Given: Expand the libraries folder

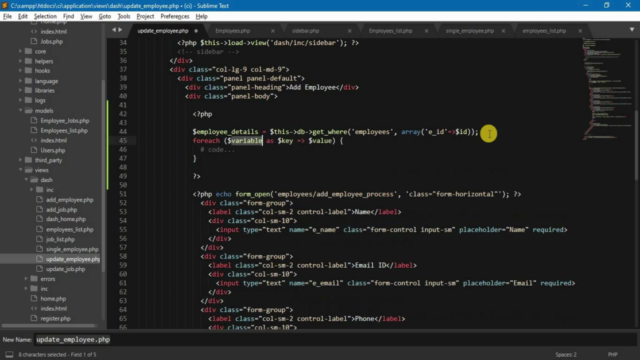Looking at the screenshot, I should [x=20, y=90].
